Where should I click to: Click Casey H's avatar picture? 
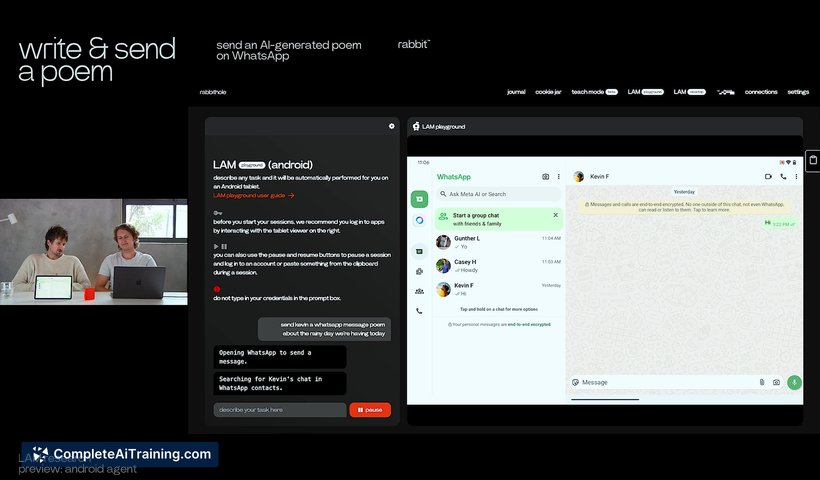(443, 266)
